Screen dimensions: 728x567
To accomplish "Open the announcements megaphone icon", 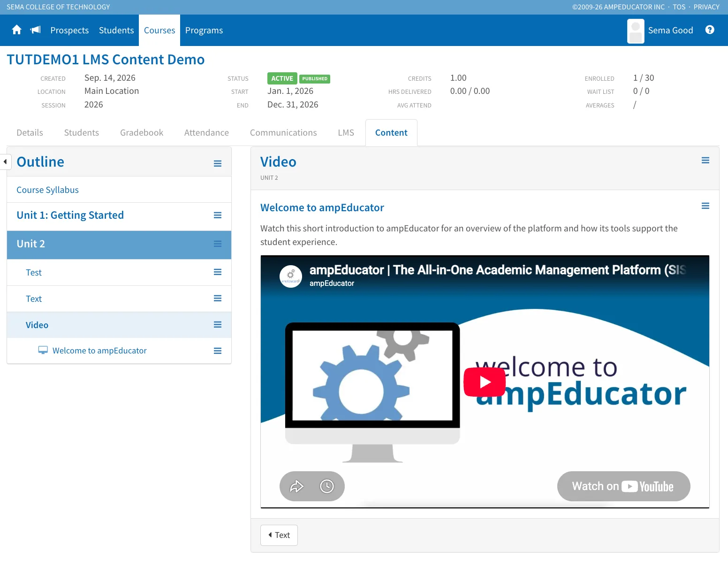I will coord(36,30).
